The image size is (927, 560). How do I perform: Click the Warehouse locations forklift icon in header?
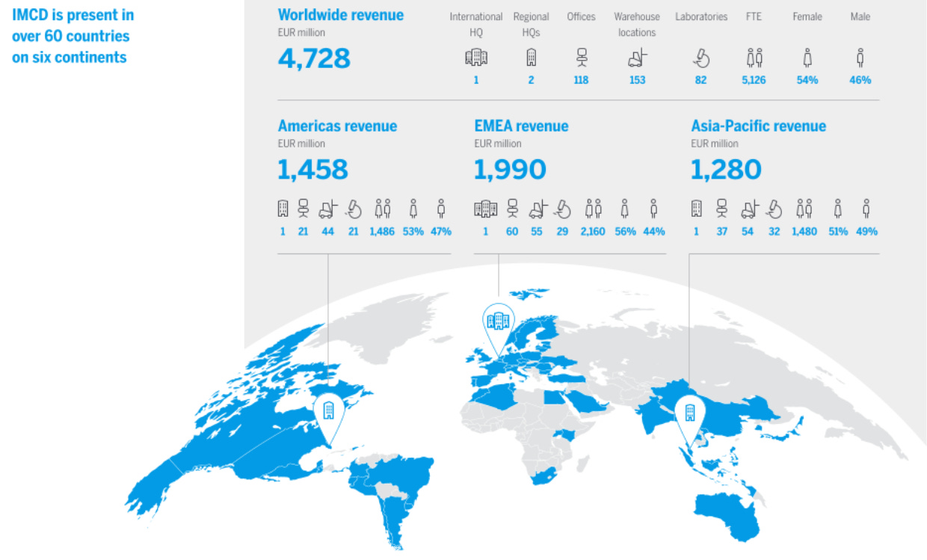click(x=637, y=58)
